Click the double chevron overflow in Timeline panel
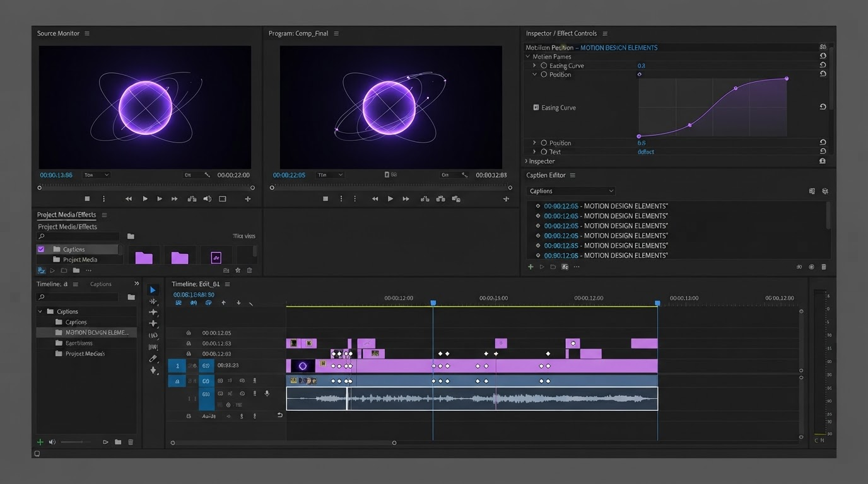 coord(136,284)
